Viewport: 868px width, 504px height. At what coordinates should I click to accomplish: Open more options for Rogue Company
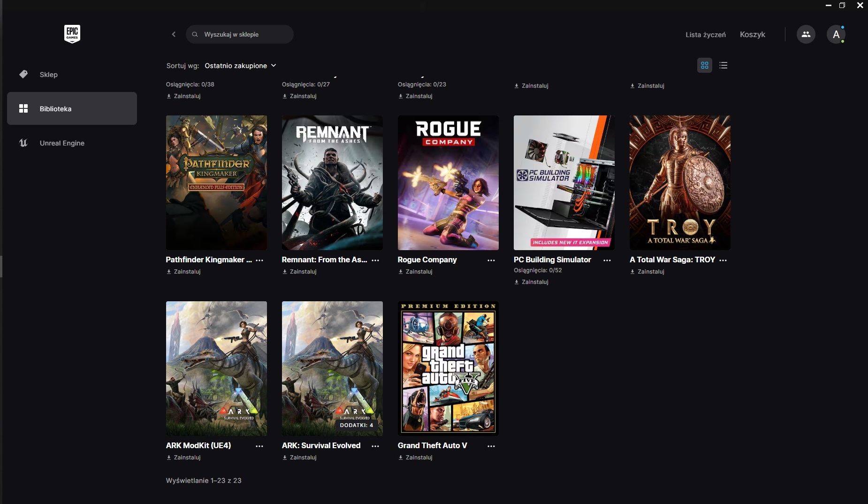click(491, 260)
